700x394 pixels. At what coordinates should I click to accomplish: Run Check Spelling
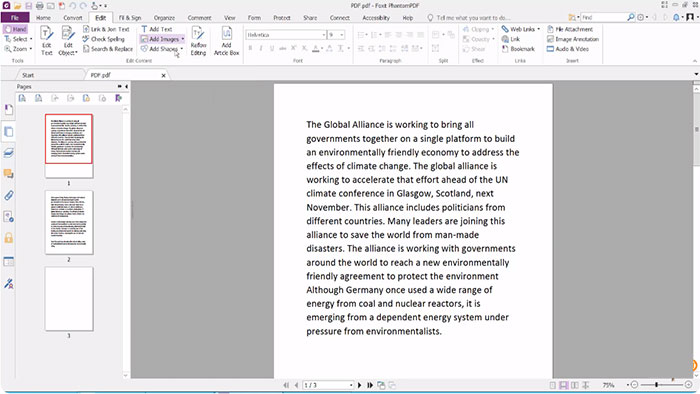104,39
